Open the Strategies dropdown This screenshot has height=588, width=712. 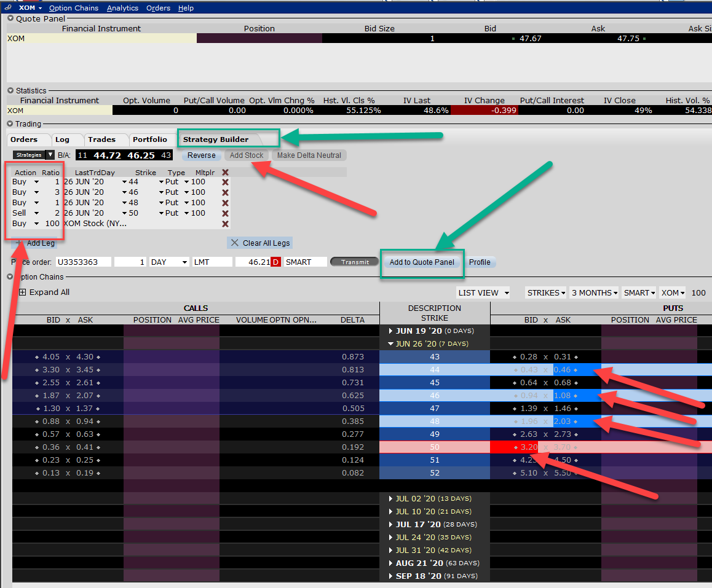point(50,155)
